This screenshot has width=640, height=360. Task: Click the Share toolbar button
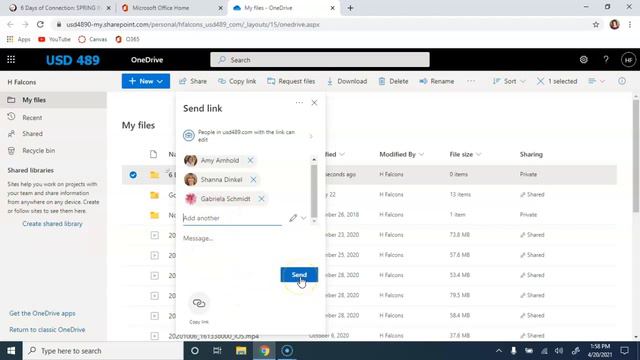193,81
